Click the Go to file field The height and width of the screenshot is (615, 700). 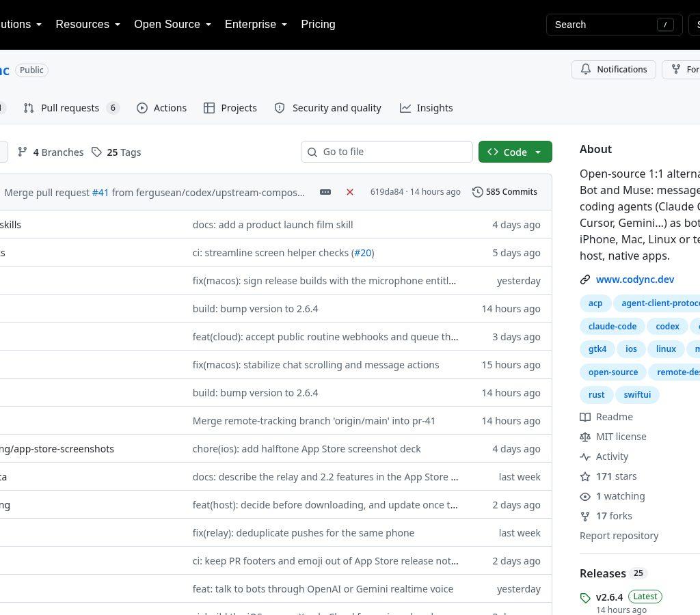pos(387,152)
